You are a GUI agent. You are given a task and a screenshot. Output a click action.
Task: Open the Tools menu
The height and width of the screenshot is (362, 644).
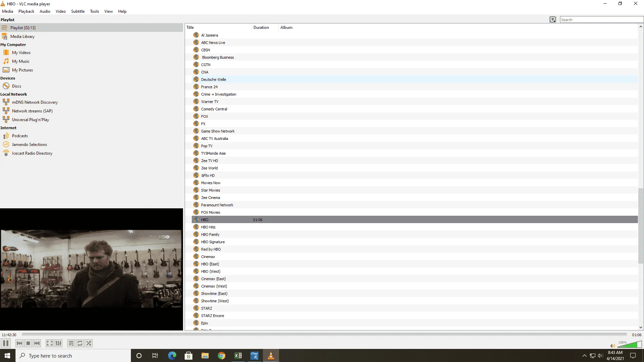pos(94,11)
